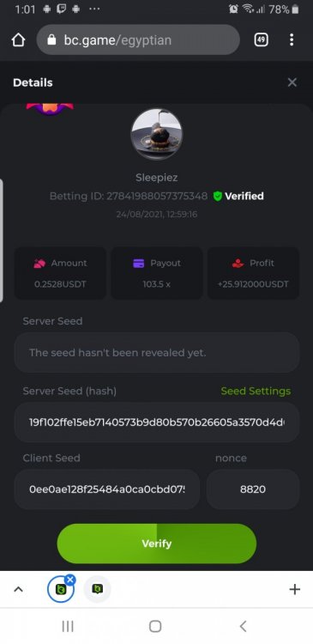The height and width of the screenshot is (644, 313).
Task: Select the Client Seed field
Action: (107, 489)
